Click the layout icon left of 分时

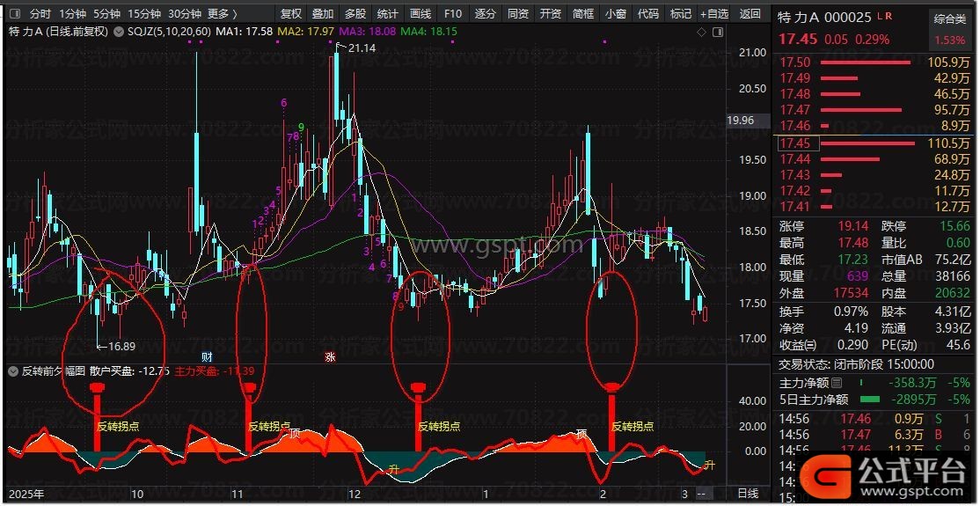click(13, 14)
